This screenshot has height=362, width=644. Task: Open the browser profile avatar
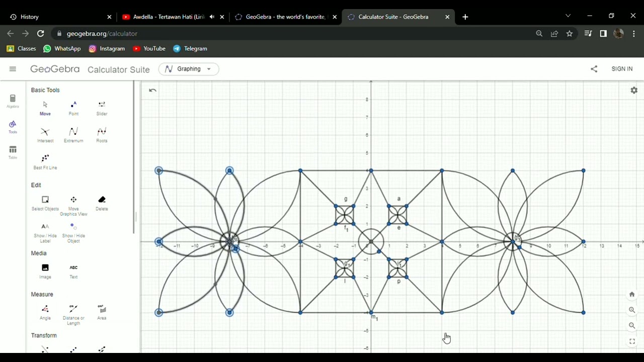(x=619, y=34)
